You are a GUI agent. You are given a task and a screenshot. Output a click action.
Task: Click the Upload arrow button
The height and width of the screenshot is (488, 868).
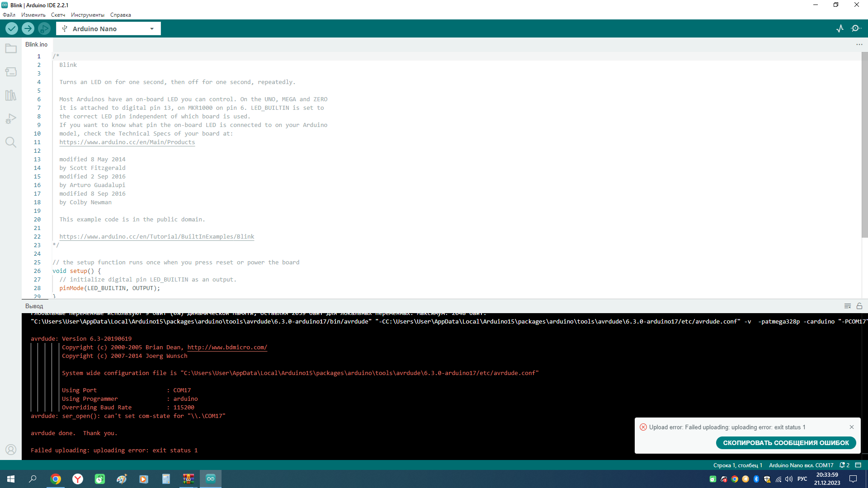point(28,28)
